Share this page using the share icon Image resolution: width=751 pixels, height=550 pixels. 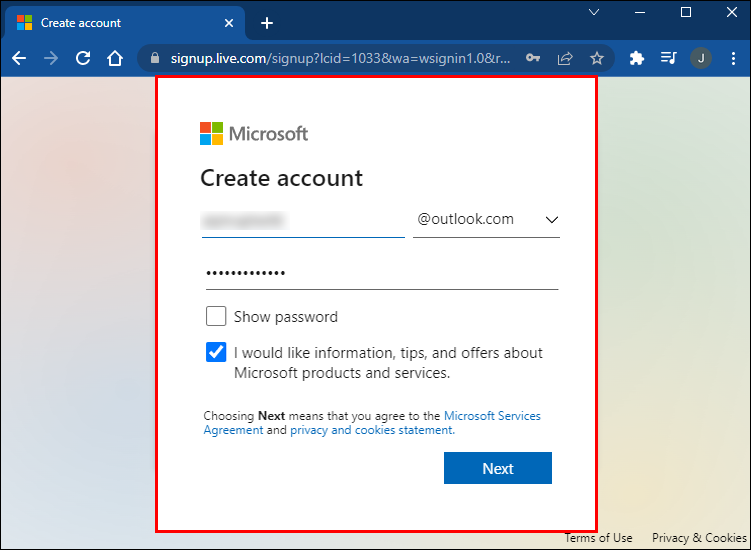coord(565,58)
